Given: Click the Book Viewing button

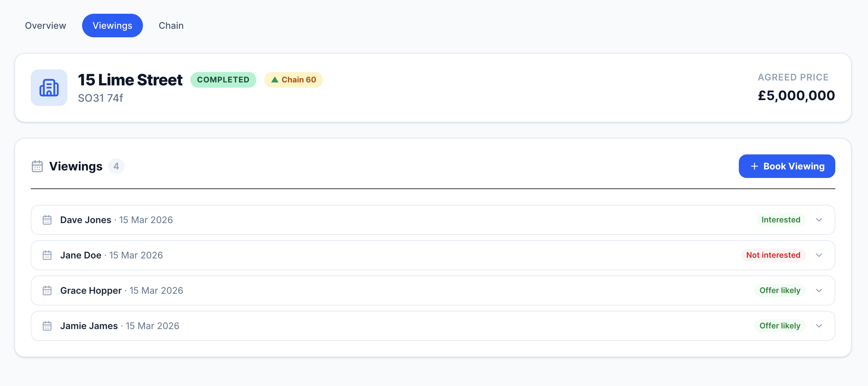Looking at the screenshot, I should [x=787, y=166].
